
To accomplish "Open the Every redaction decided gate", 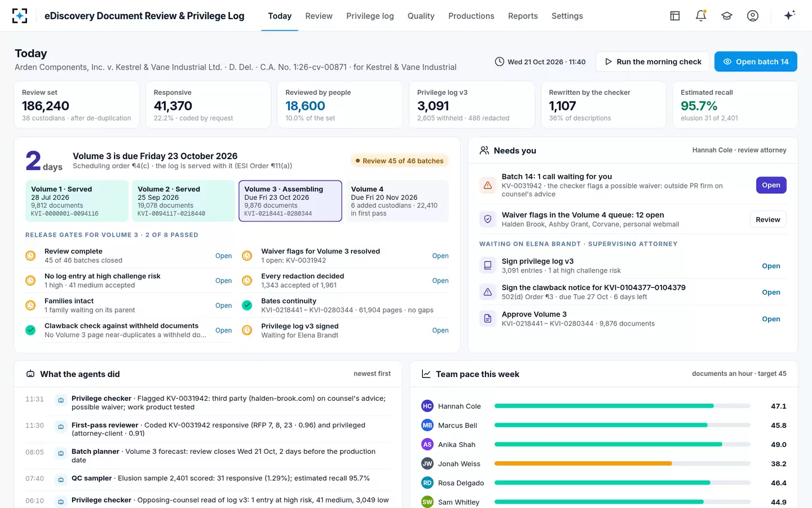I will coord(440,281).
